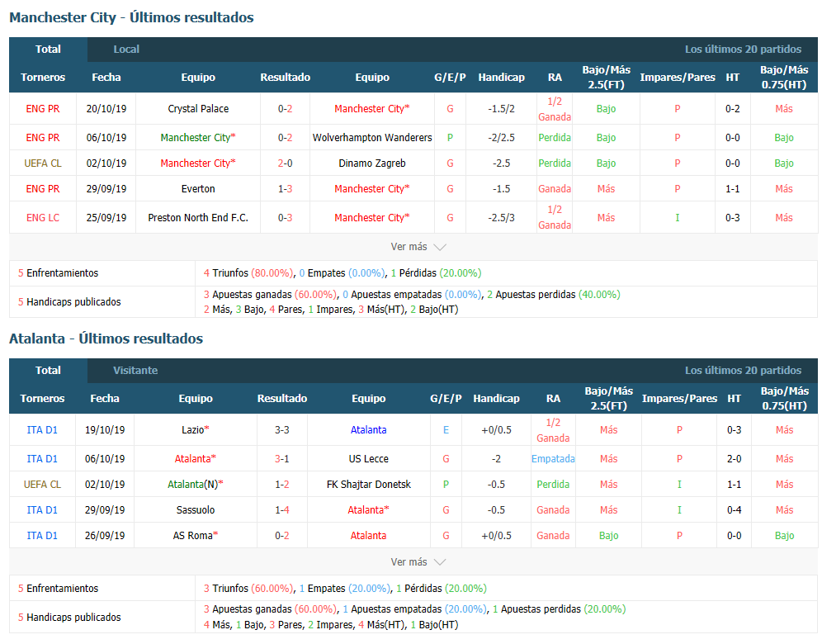Image resolution: width=822 pixels, height=644 pixels.
Task: Click the 1-3 result for Everton match
Action: point(286,189)
